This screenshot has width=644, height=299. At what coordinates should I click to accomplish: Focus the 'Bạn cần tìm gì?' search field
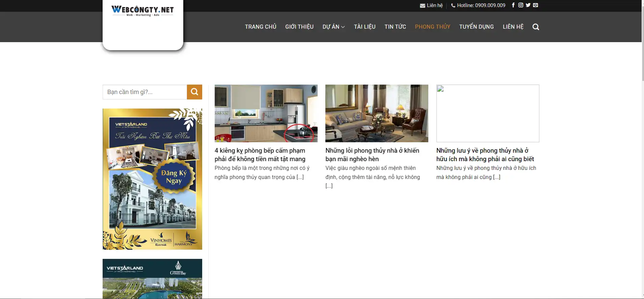[x=145, y=92]
